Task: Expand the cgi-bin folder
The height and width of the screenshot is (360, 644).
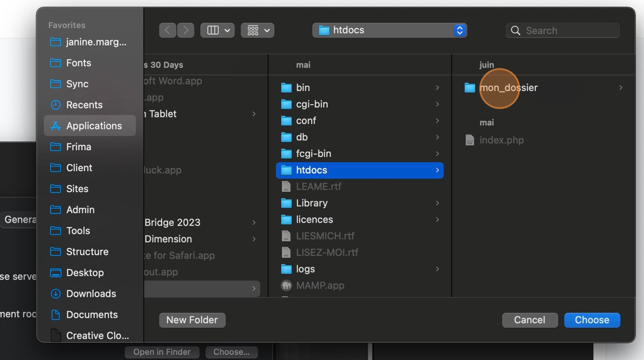Action: point(438,104)
